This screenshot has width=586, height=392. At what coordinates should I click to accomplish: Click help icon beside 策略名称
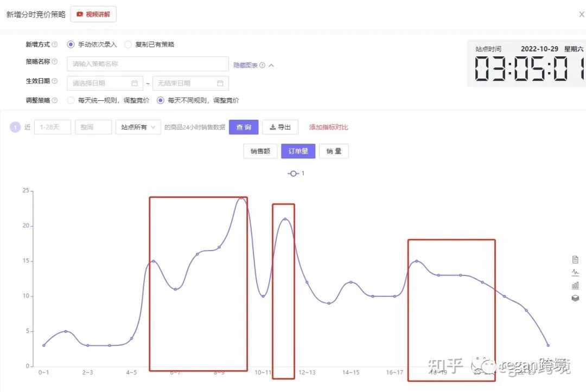click(55, 62)
